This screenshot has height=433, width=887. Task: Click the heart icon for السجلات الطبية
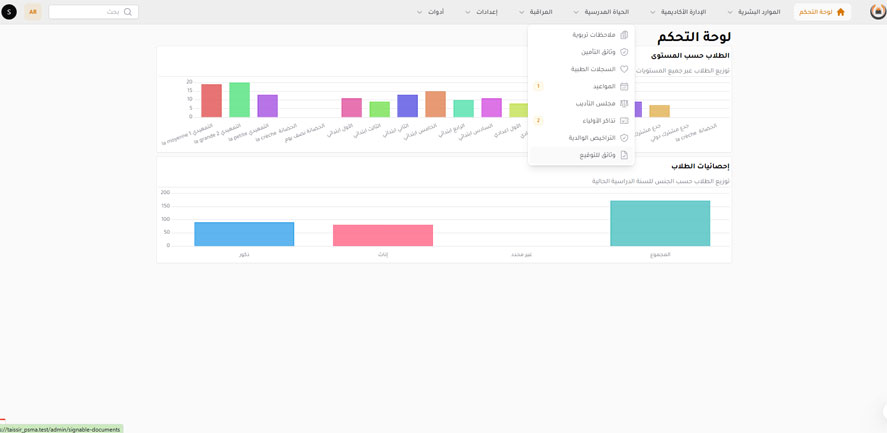coord(624,70)
